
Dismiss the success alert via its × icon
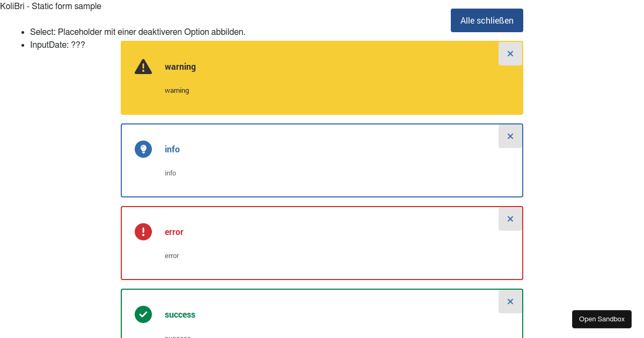pos(510,301)
